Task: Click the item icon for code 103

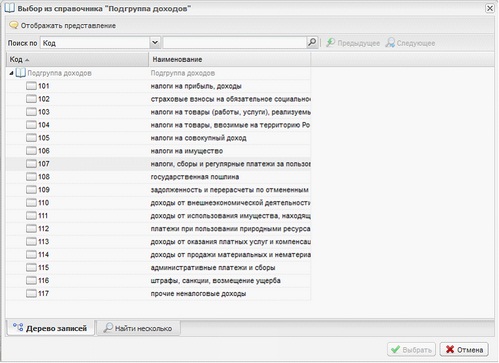Action: (31, 112)
